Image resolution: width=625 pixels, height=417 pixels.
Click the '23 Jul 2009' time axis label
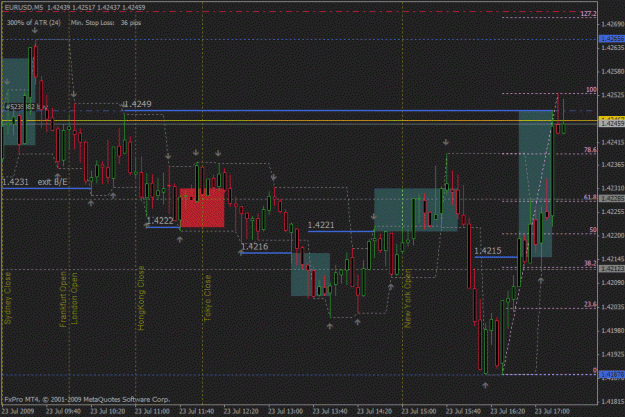pyautogui.click(x=18, y=411)
